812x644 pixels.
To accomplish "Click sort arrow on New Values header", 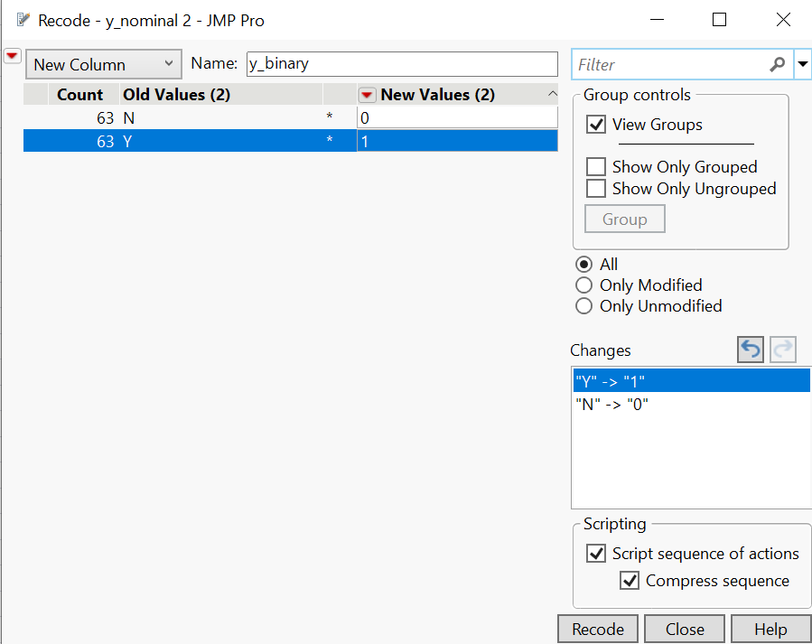I will point(552,94).
